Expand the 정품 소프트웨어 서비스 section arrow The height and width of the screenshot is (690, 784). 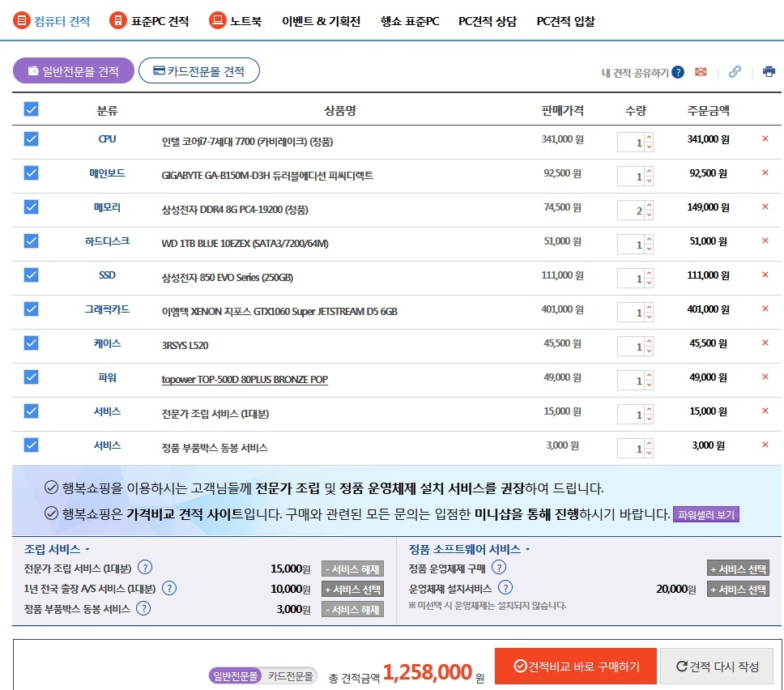pyautogui.click(x=528, y=550)
